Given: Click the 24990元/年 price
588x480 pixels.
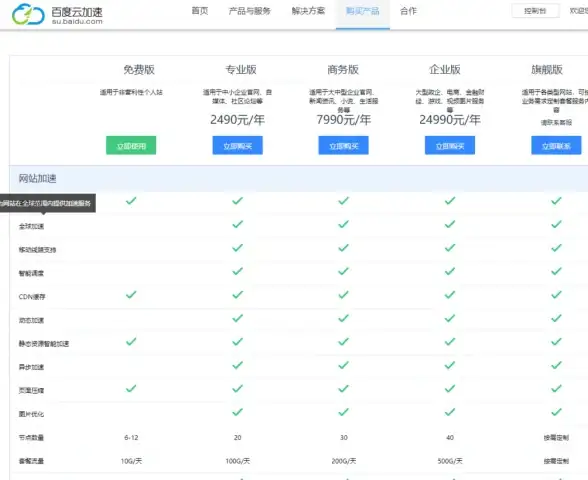Looking at the screenshot, I should tap(450, 120).
